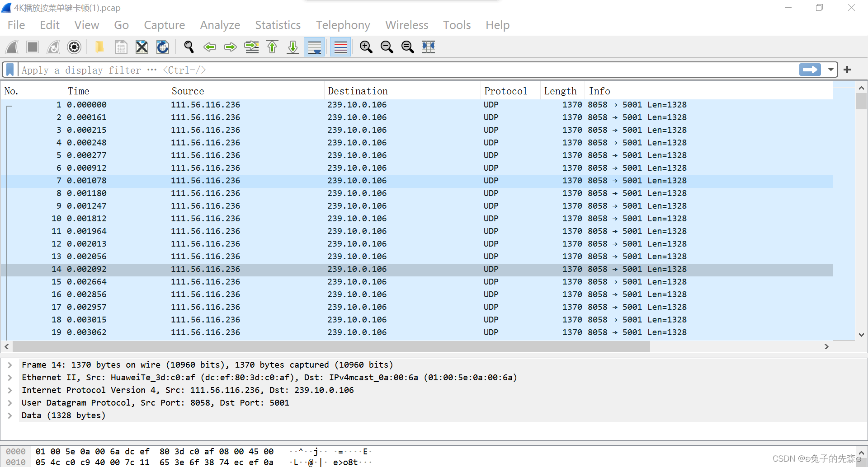This screenshot has width=868, height=467.
Task: Sort by the Time column header
Action: (116, 91)
